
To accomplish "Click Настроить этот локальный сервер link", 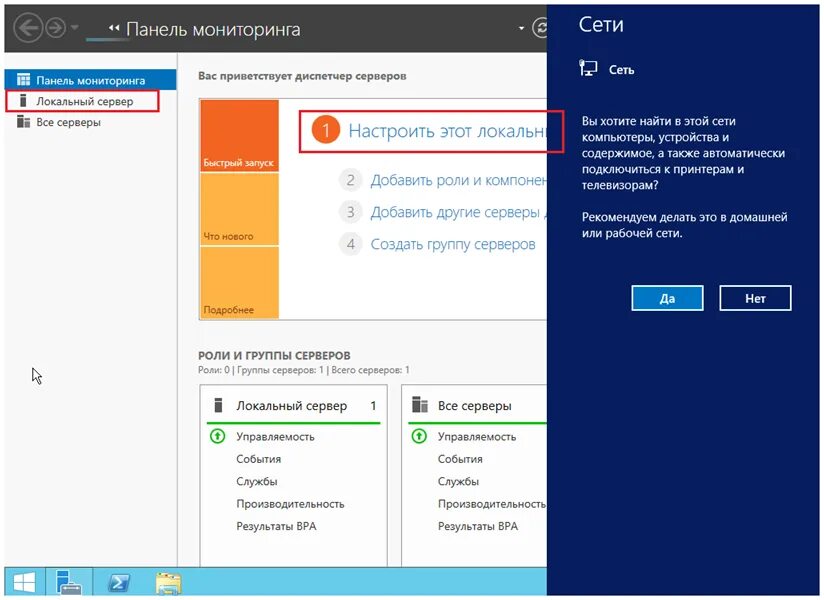I will (x=447, y=131).
